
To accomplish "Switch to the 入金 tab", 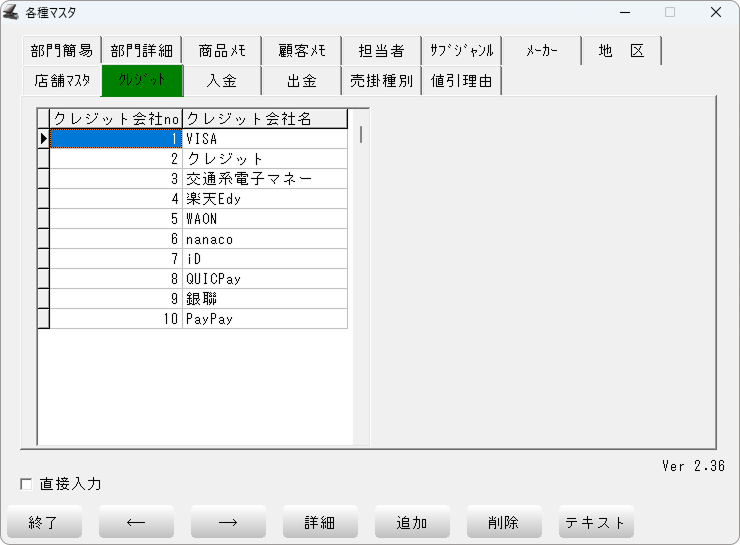I will tap(222, 80).
